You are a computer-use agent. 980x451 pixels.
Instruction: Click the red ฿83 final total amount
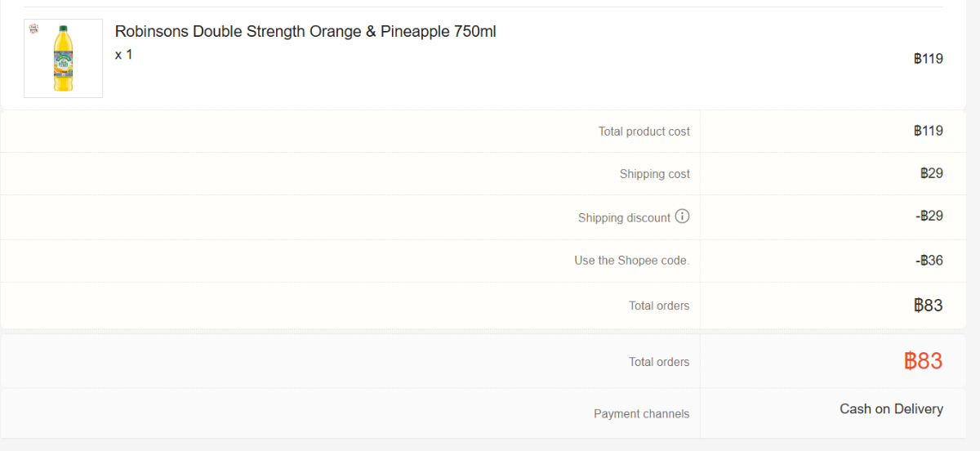(923, 361)
